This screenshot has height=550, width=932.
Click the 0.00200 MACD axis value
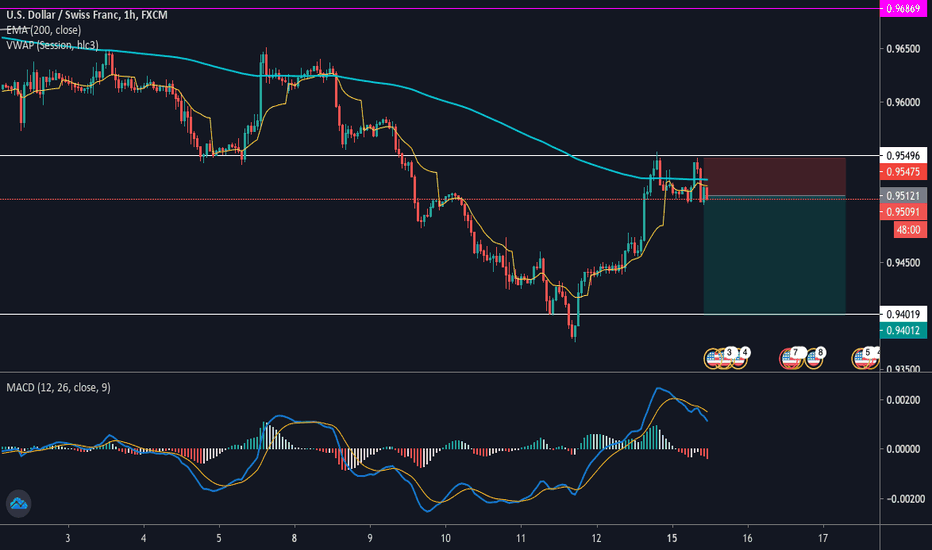pos(903,400)
